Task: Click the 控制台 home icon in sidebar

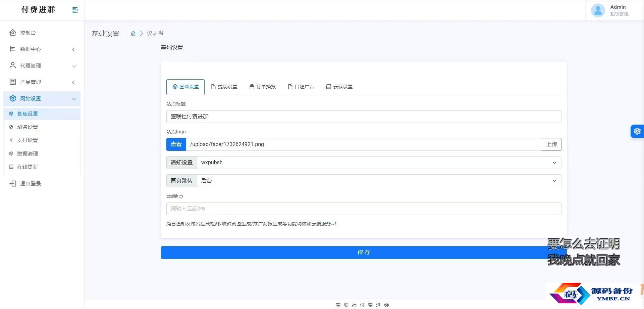Action: coord(13,33)
